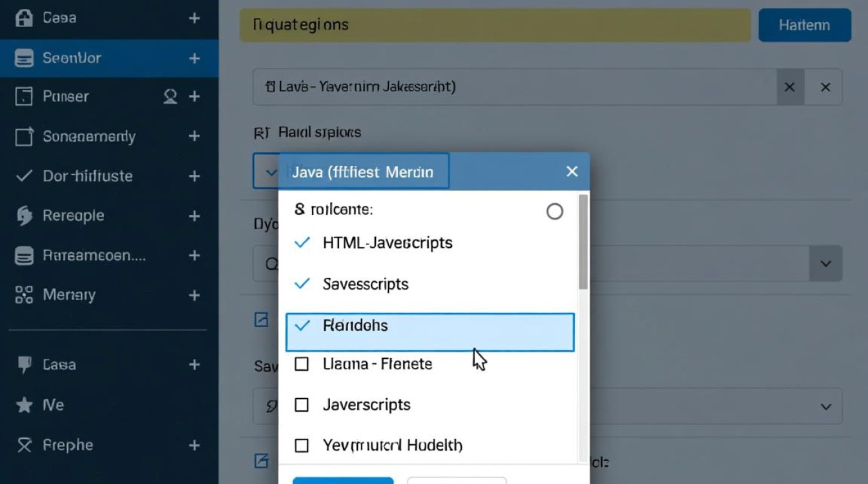Enable the Javerscripts checkbox
The image size is (868, 484).
coord(302,405)
